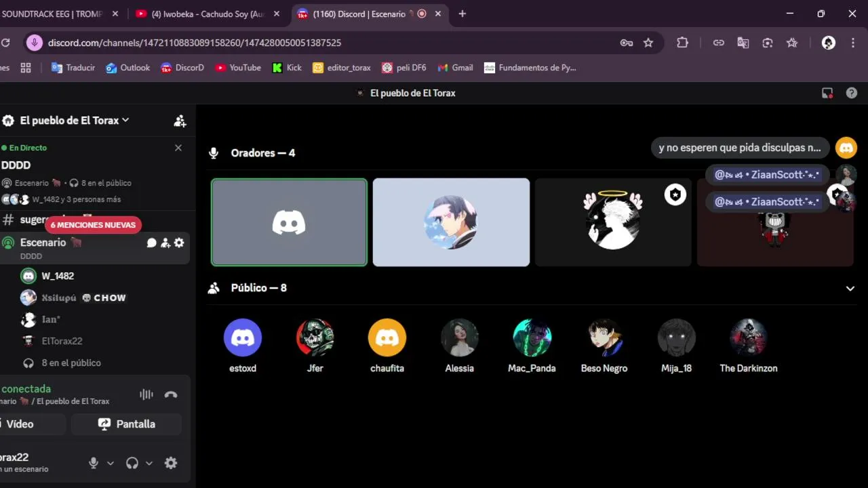
Task: Bookmark this page with star icon
Action: [x=648, y=43]
